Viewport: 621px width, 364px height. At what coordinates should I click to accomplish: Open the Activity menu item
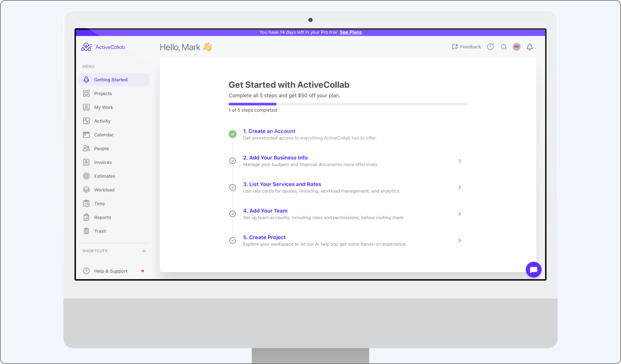click(114, 121)
